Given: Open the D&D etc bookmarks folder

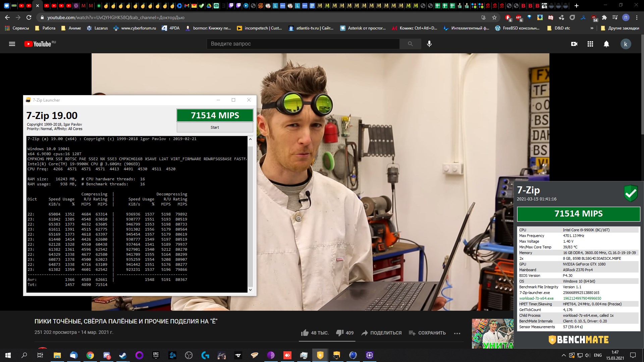Looking at the screenshot, I should coord(558,28).
